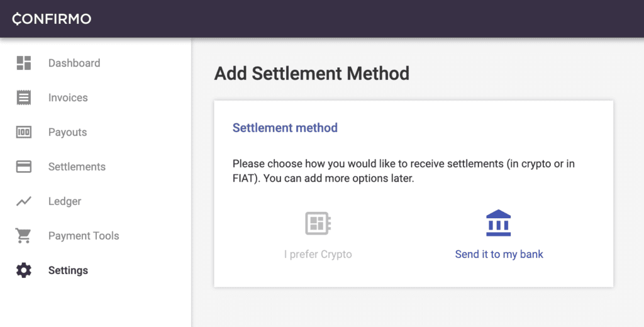Image resolution: width=644 pixels, height=327 pixels.
Task: Click the Settlements card icon
Action: [x=24, y=167]
